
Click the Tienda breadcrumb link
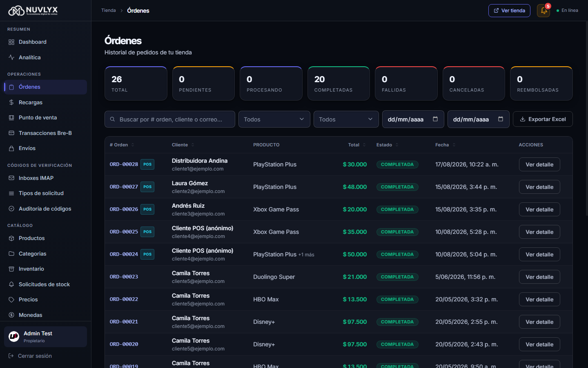pos(109,11)
